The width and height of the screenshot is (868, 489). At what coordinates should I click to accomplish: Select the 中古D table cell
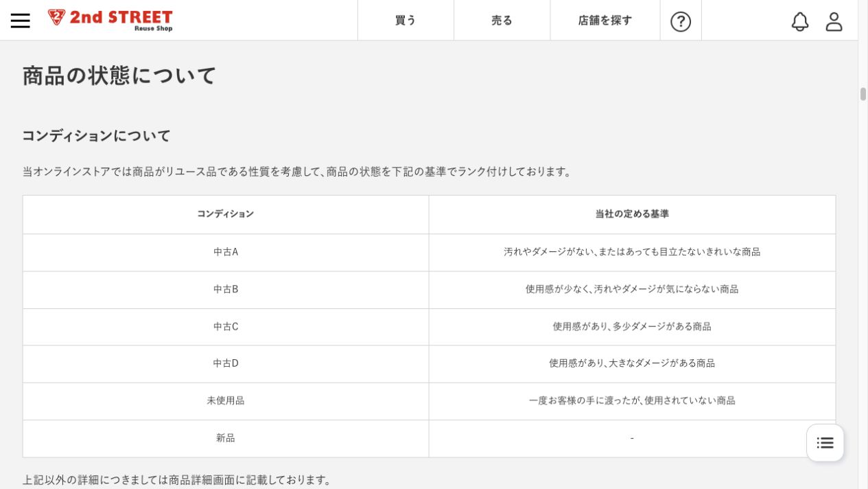point(226,363)
